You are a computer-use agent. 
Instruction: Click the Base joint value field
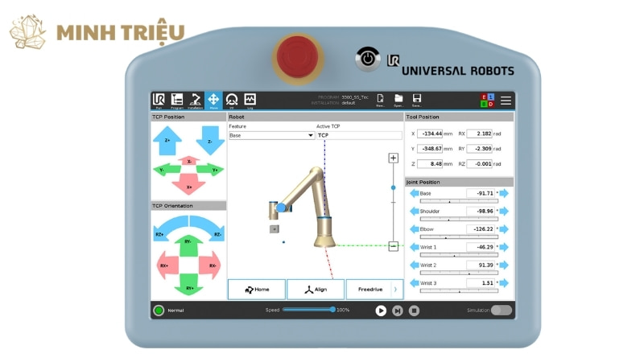pyautogui.click(x=481, y=193)
